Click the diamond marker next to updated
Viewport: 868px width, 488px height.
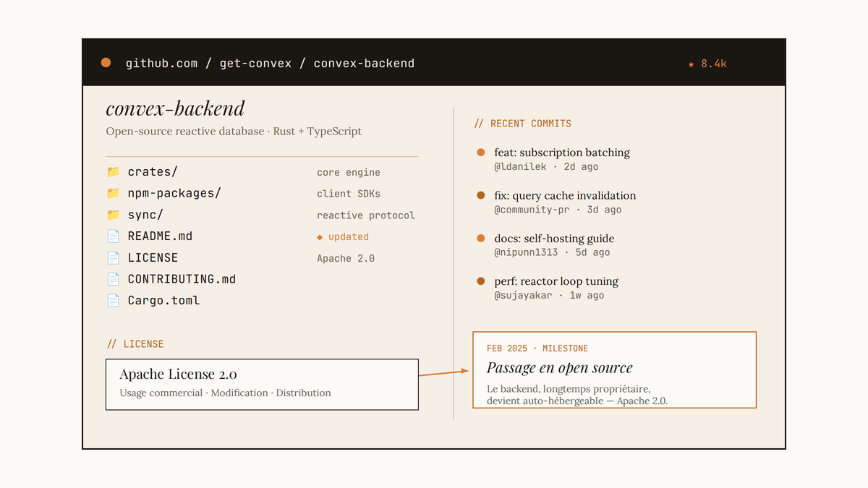(320, 237)
